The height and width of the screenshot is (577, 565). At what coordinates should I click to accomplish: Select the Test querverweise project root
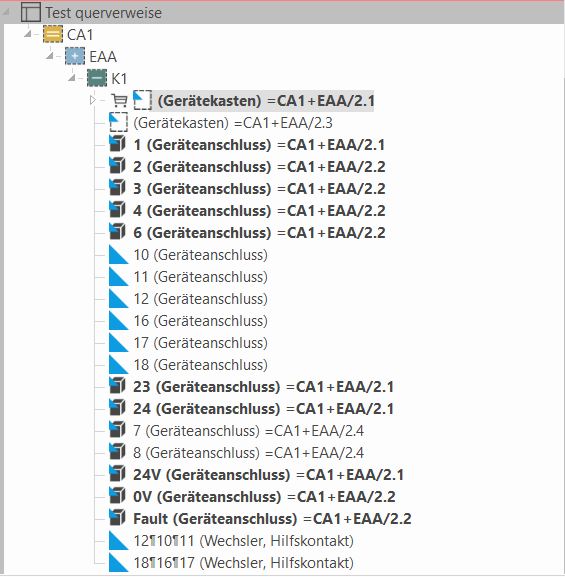point(104,13)
